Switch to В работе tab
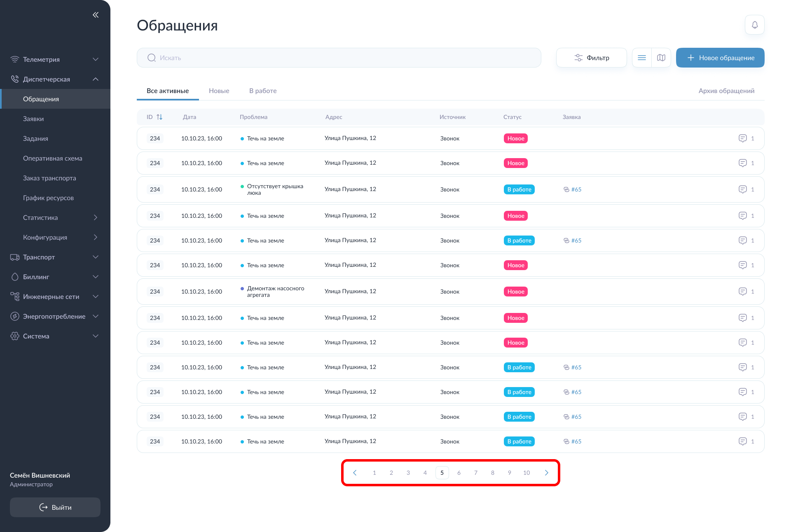Screen dimensions: 791x532 pyautogui.click(x=262, y=91)
